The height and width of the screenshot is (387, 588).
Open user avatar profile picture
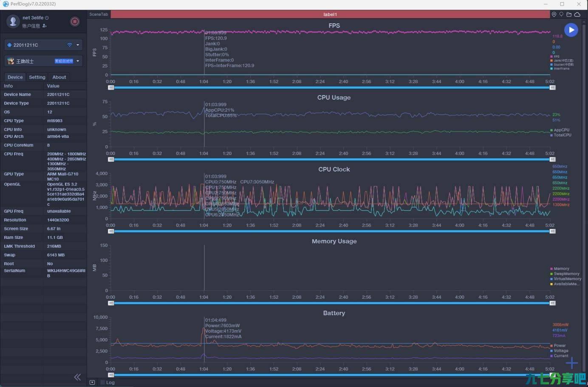13,21
